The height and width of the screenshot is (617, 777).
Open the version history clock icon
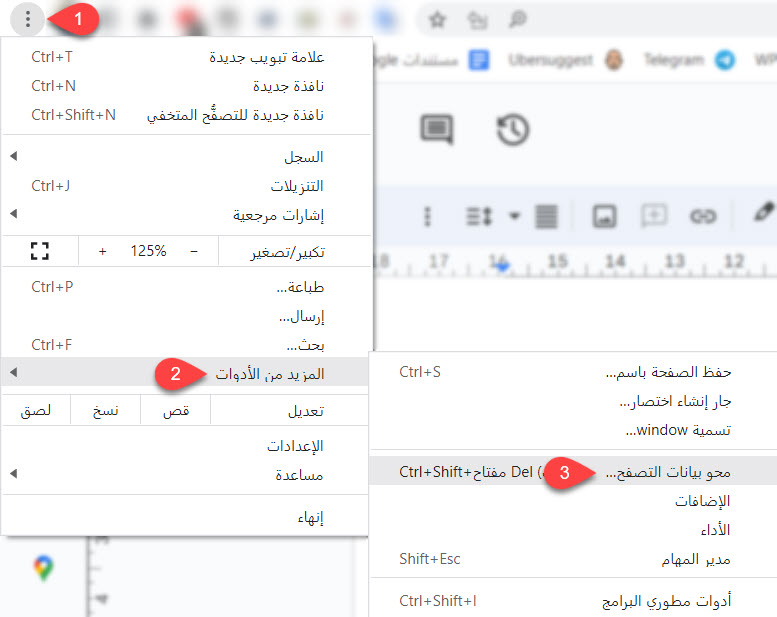(513, 130)
